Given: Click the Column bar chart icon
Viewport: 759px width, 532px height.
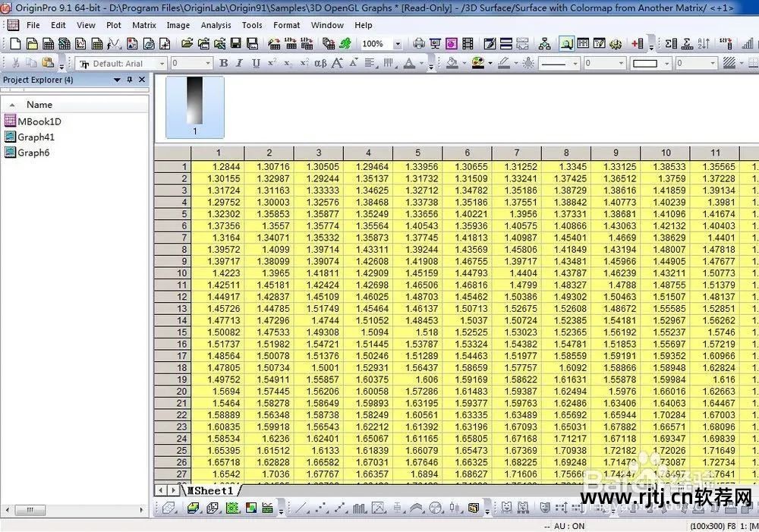Looking at the screenshot, I should 360,508.
